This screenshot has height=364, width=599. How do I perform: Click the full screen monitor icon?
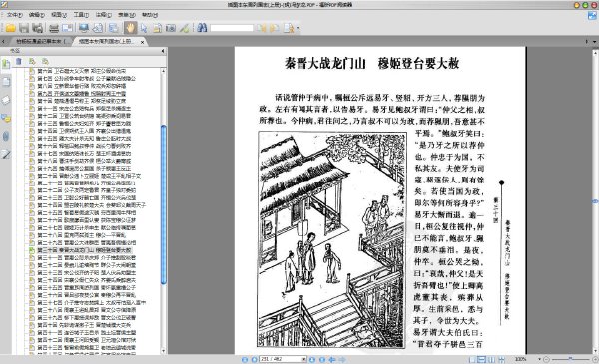(84, 28)
